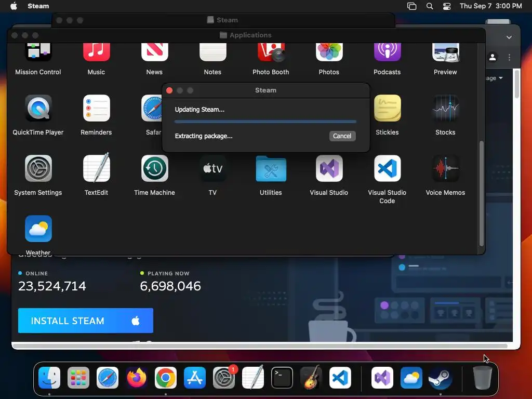Open Launchpad from the Dock

[78, 378]
